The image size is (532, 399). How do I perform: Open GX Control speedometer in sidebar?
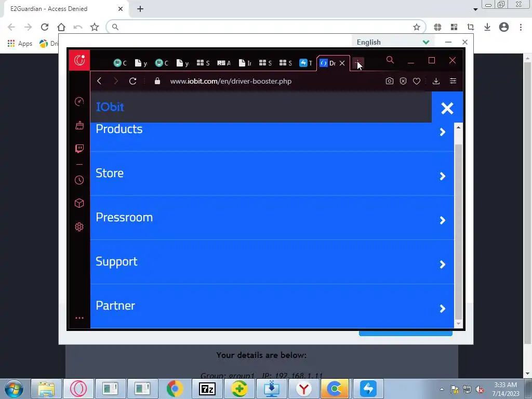coord(79,101)
